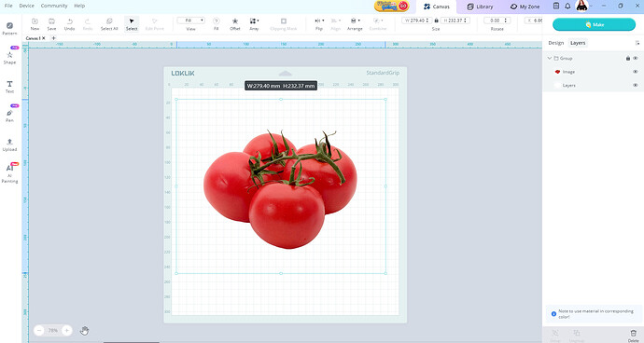Click the width field stepper arrows
644x343 pixels.
pyautogui.click(x=427, y=21)
